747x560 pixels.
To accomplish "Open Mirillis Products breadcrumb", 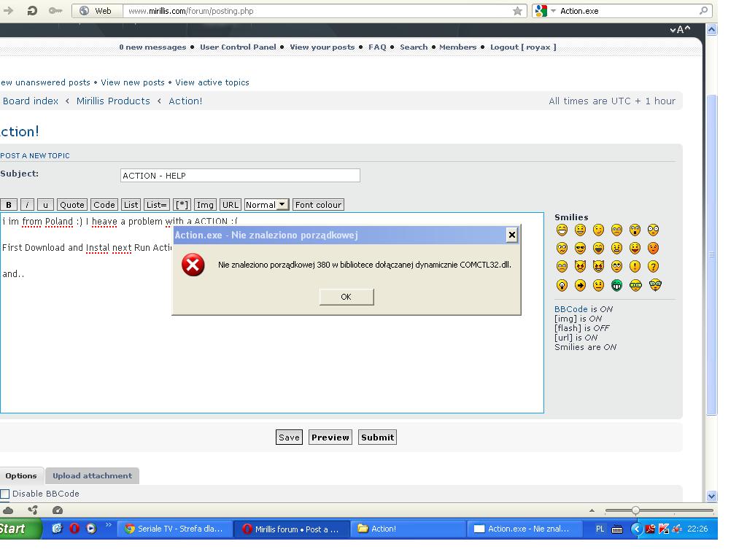I will point(113,101).
